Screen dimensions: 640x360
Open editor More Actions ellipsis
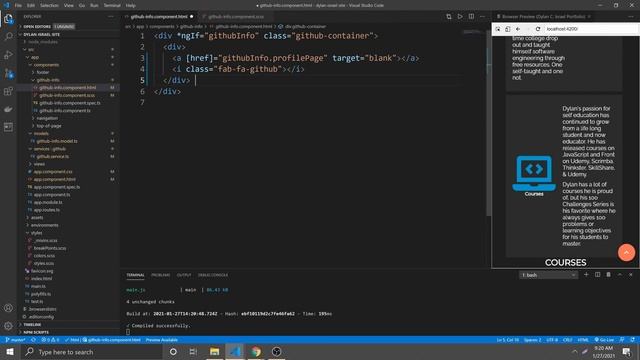(x=482, y=17)
